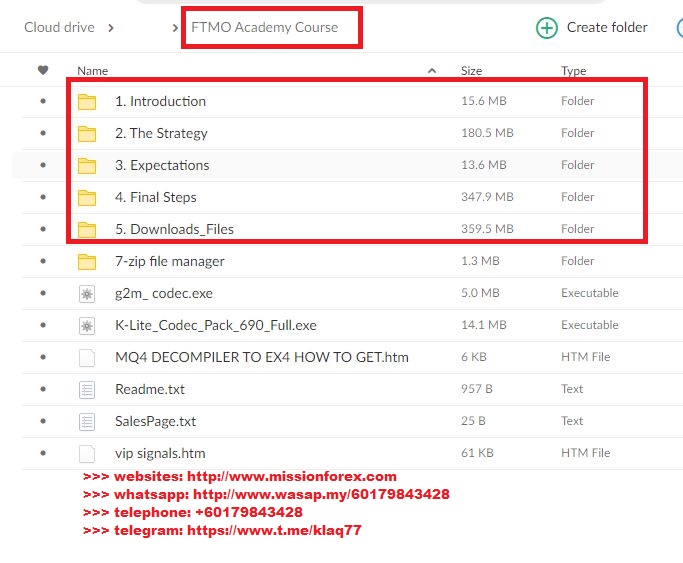This screenshot has height=563, width=683.
Task: Click the Create folder label
Action: (x=607, y=27)
